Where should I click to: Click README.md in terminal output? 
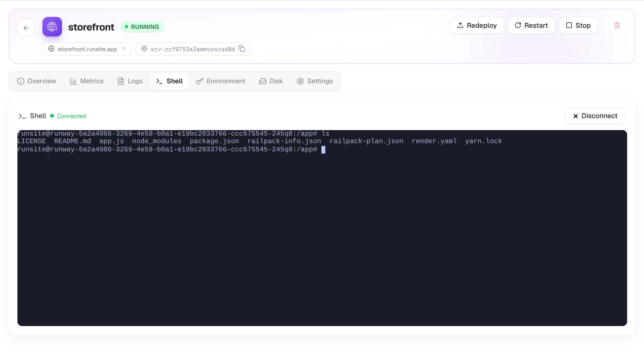[72, 141]
